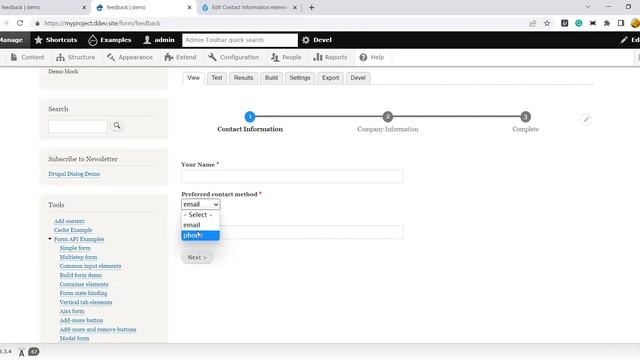640x360 pixels.
Task: Open the Structure admin menu
Action: point(76,57)
